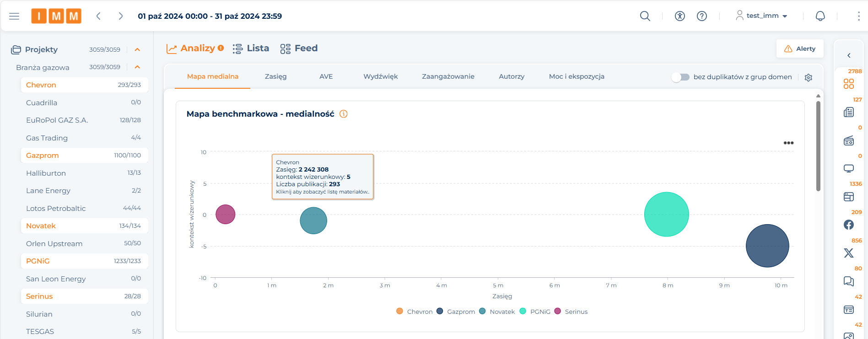Open Moc i ekspozycja tab
The image size is (868, 339).
[577, 76]
